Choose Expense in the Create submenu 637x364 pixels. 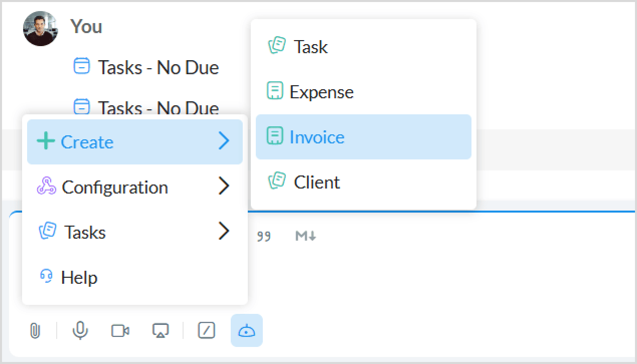322,92
